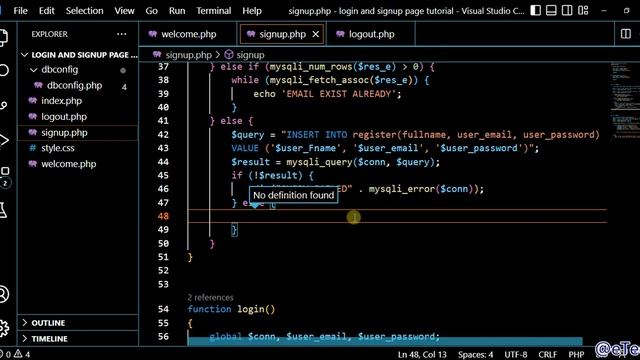This screenshot has width=640, height=360.
Task: Open the File menu
Action: [x=20, y=11]
